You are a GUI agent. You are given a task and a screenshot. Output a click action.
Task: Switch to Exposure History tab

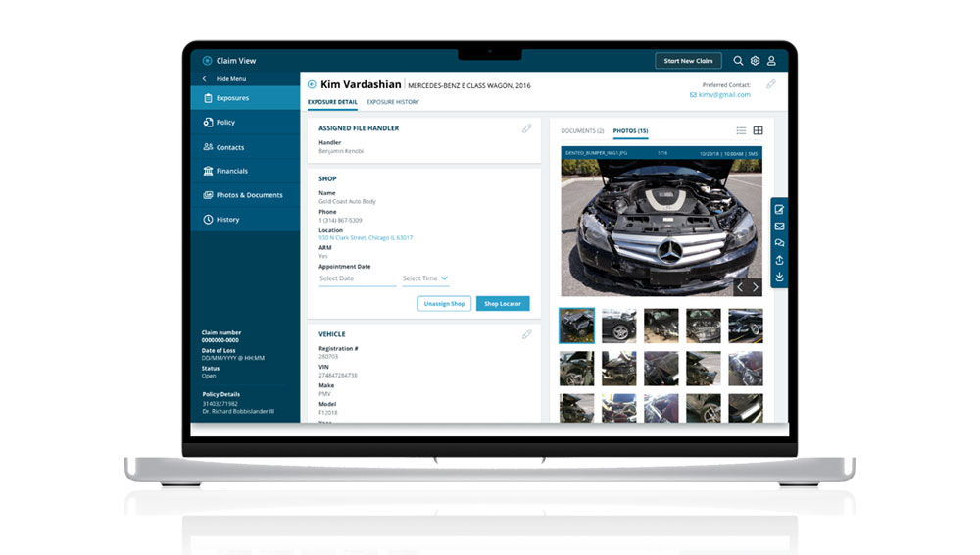tap(393, 102)
